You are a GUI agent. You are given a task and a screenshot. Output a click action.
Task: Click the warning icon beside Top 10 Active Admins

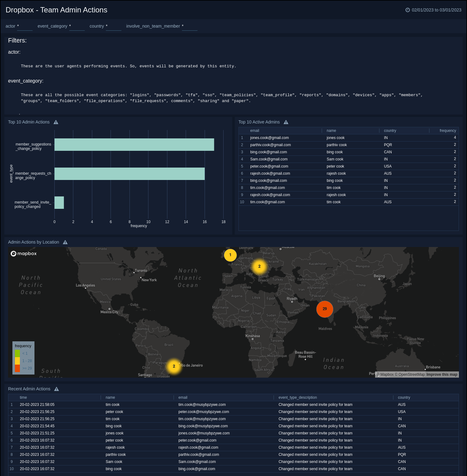[286, 122]
